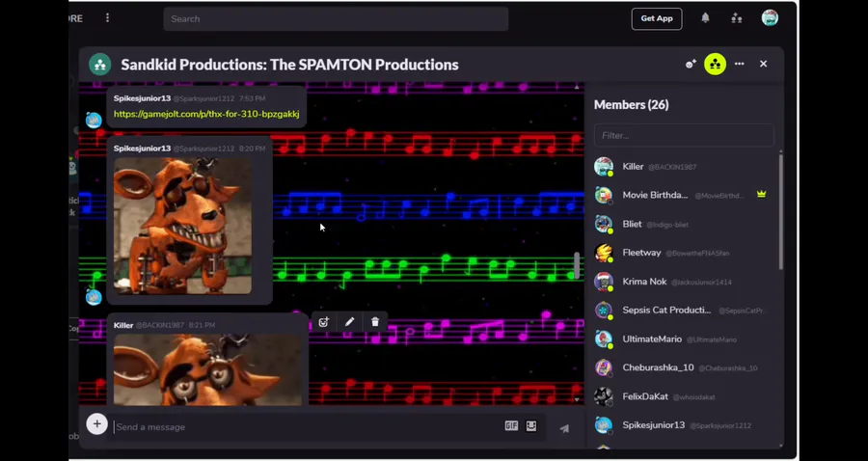
Task: Select member FelixDaKat
Action: (684, 396)
